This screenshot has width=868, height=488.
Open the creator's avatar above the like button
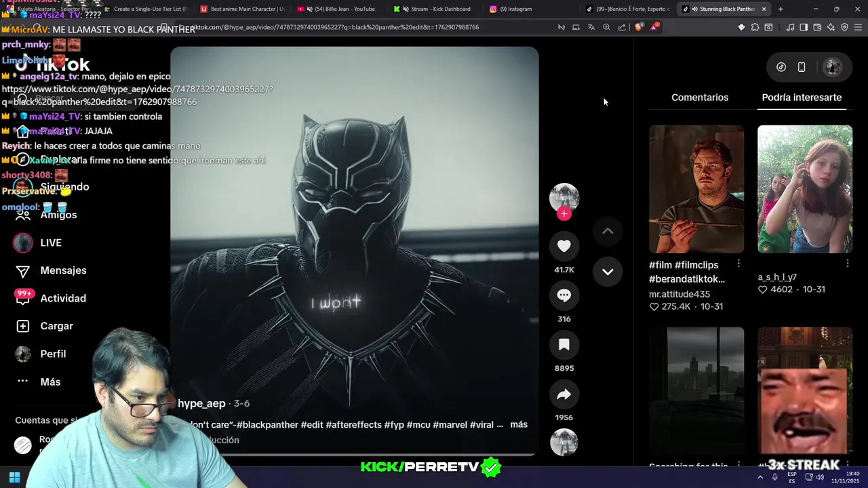click(564, 198)
